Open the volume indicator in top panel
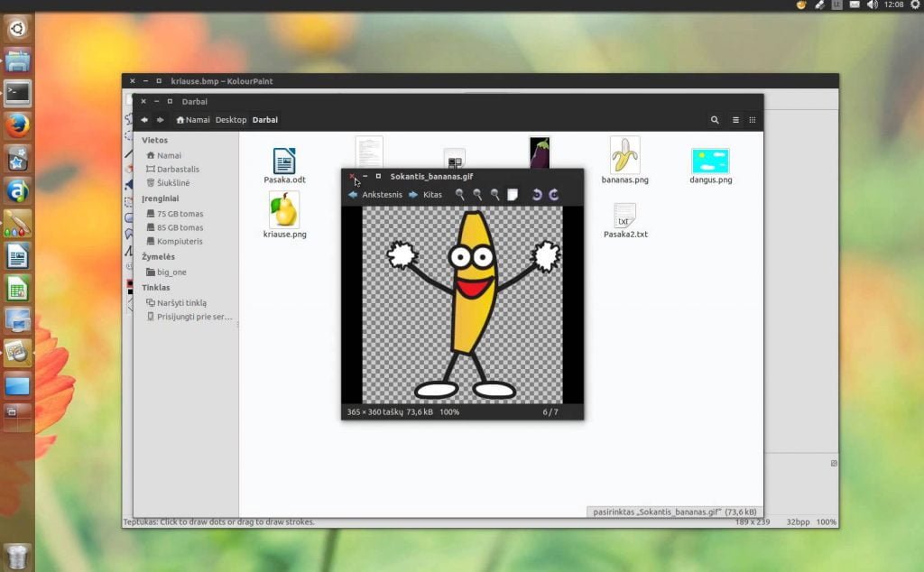Viewport: 924px width, 572px height. click(873, 5)
